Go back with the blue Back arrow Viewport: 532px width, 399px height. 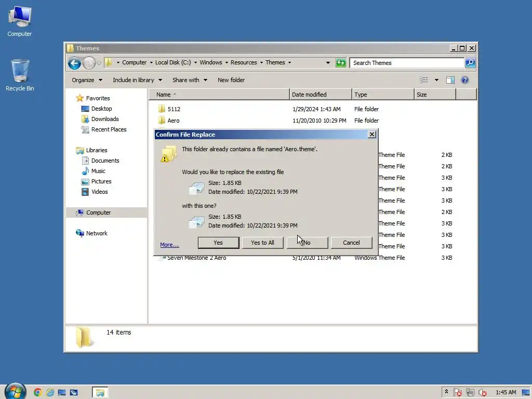[x=74, y=63]
